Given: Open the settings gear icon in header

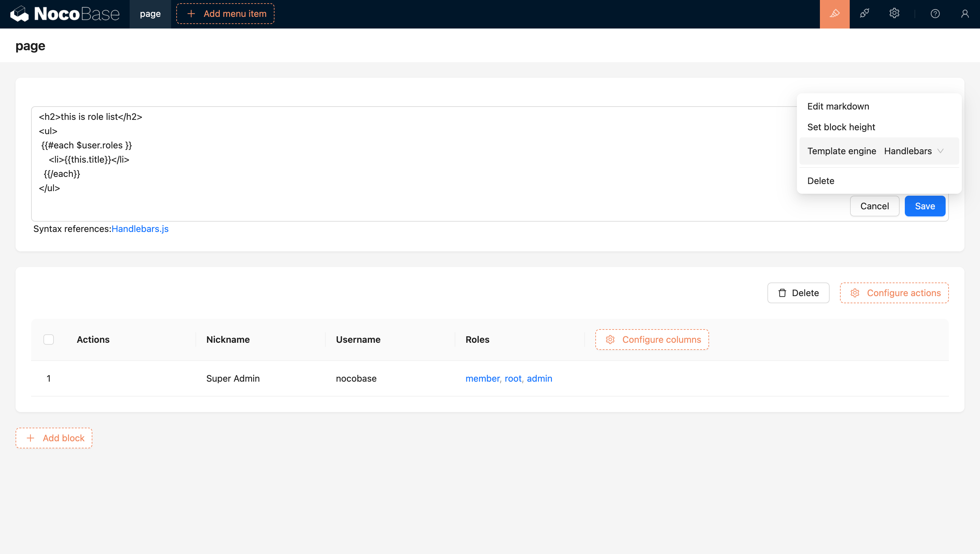Looking at the screenshot, I should coord(894,14).
